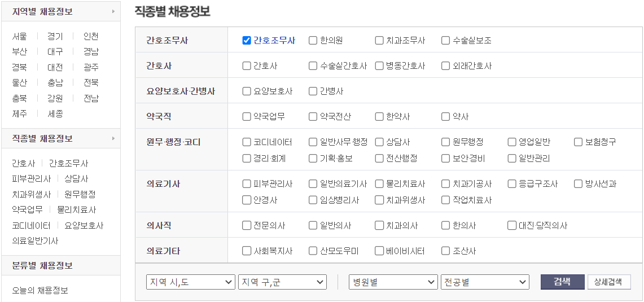Viewport: 644px width, 302px height.
Task: Tick the 간호사 checkbox in job types
Action: tap(247, 65)
